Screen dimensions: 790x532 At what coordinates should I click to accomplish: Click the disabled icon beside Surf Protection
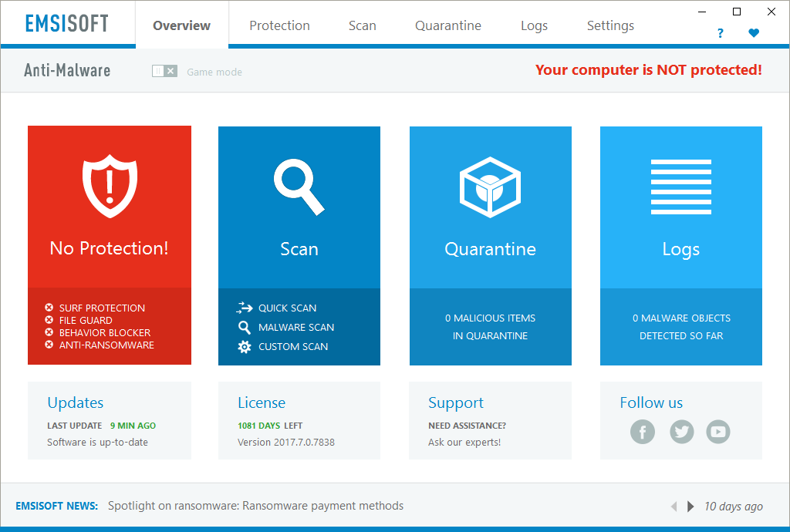[49, 308]
